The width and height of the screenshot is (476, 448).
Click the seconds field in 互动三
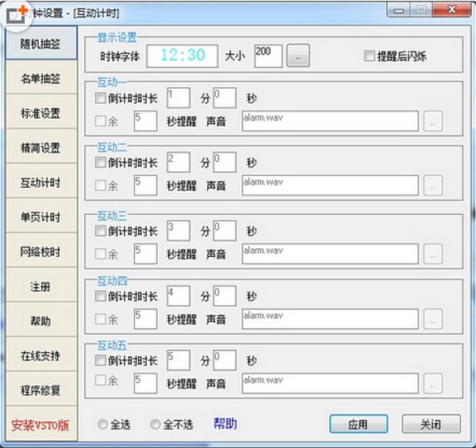[x=225, y=231]
